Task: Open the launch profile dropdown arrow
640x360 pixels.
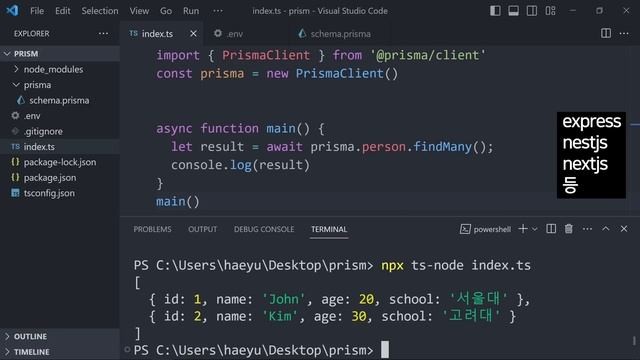Action: coord(535,229)
